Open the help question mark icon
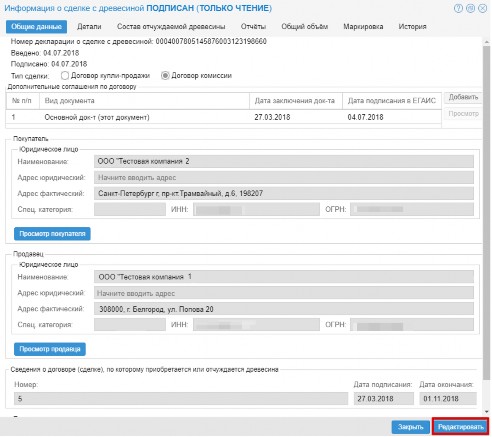 pyautogui.click(x=458, y=8)
